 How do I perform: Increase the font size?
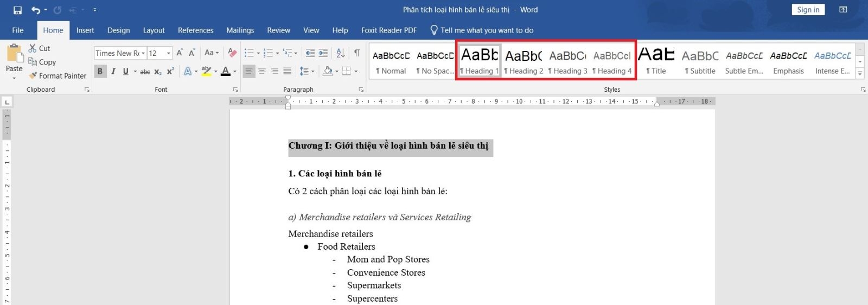click(x=180, y=53)
